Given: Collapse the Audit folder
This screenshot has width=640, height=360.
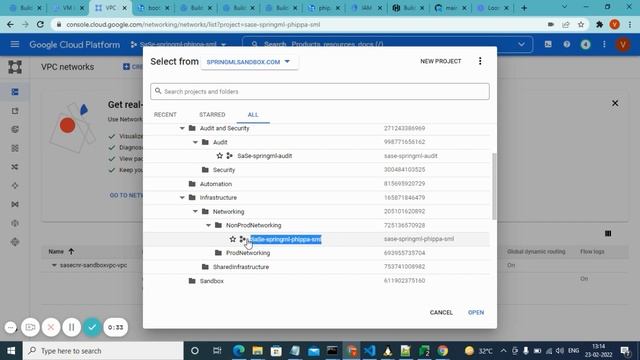Looking at the screenshot, I should 195,142.
